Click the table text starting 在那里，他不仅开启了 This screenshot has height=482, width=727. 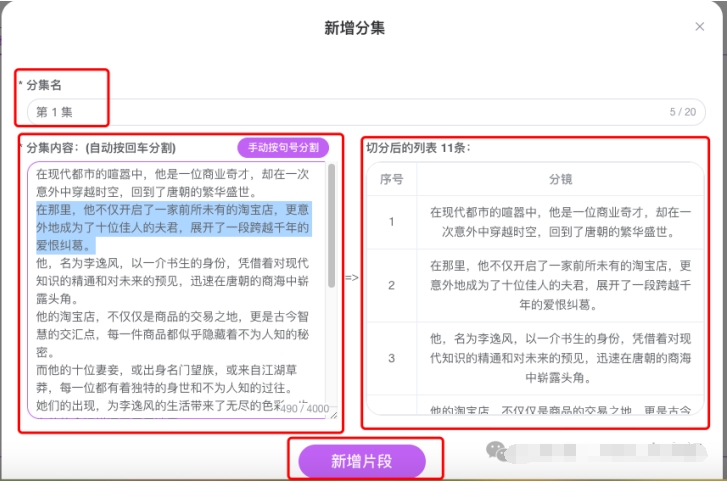[560, 285]
